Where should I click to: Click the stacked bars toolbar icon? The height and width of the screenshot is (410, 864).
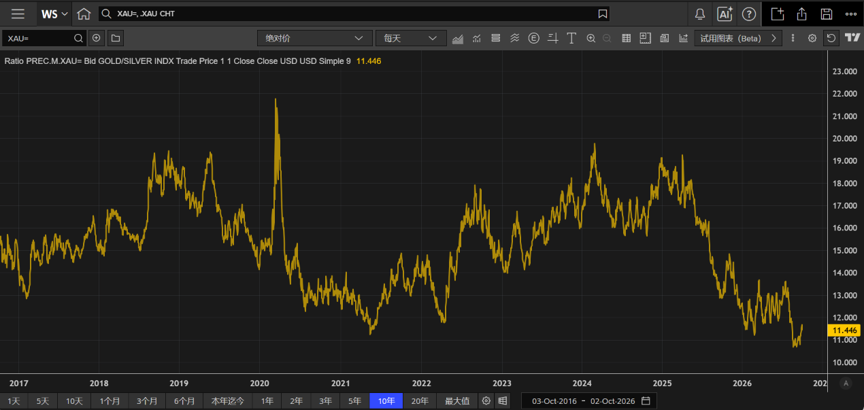tap(495, 38)
